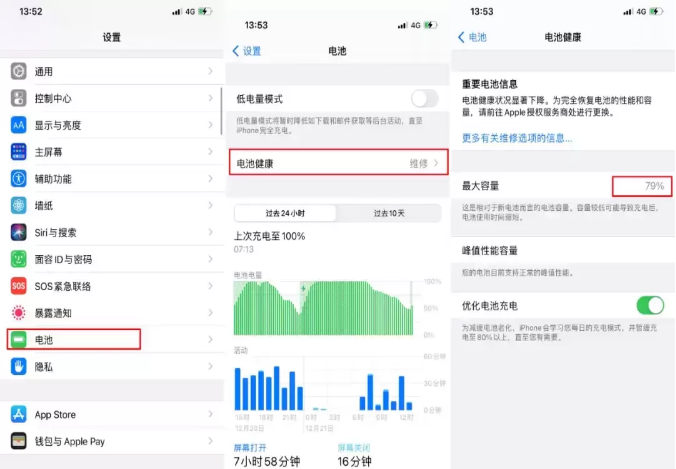Open the 显示与亮度 row chevron
This screenshot has width=676, height=469.
(x=210, y=125)
